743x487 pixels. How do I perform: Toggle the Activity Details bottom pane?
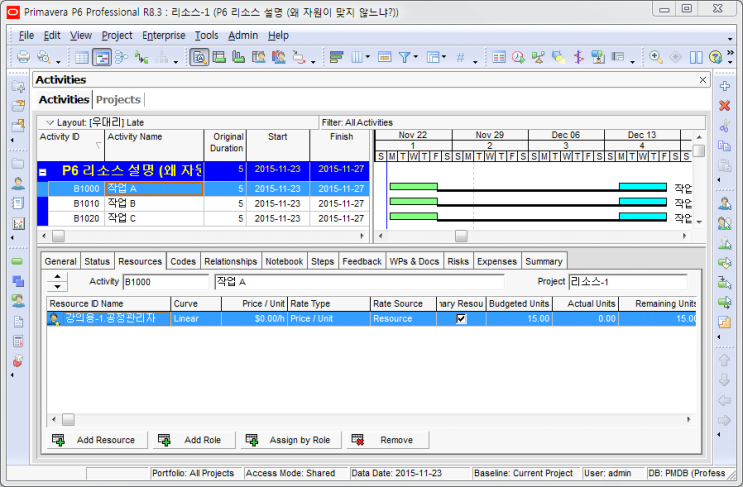pos(199,58)
